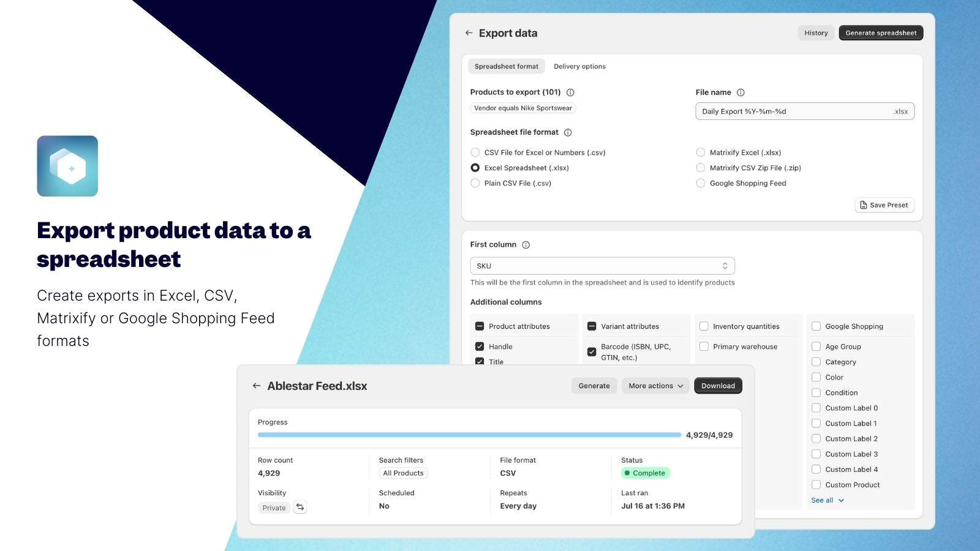
Task: Click the visibility swap icon beside Private
Action: click(300, 508)
